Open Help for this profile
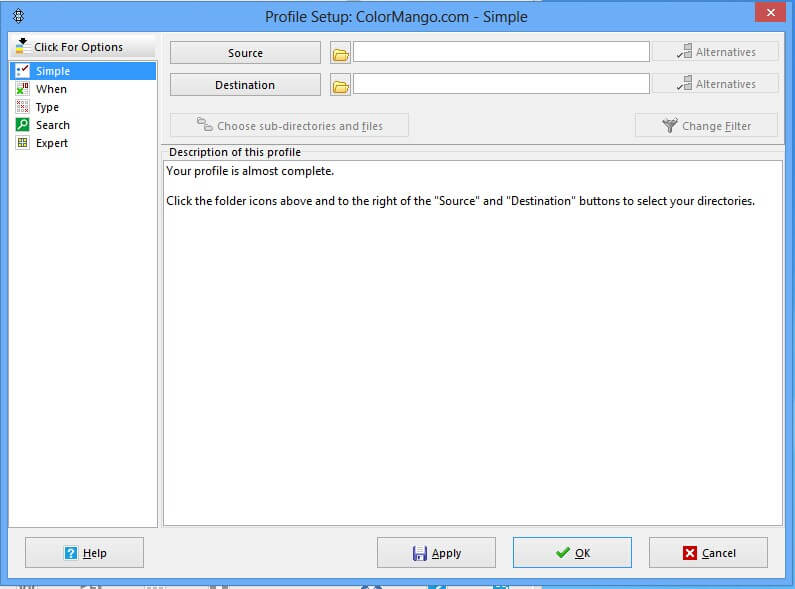795x589 pixels. click(84, 553)
